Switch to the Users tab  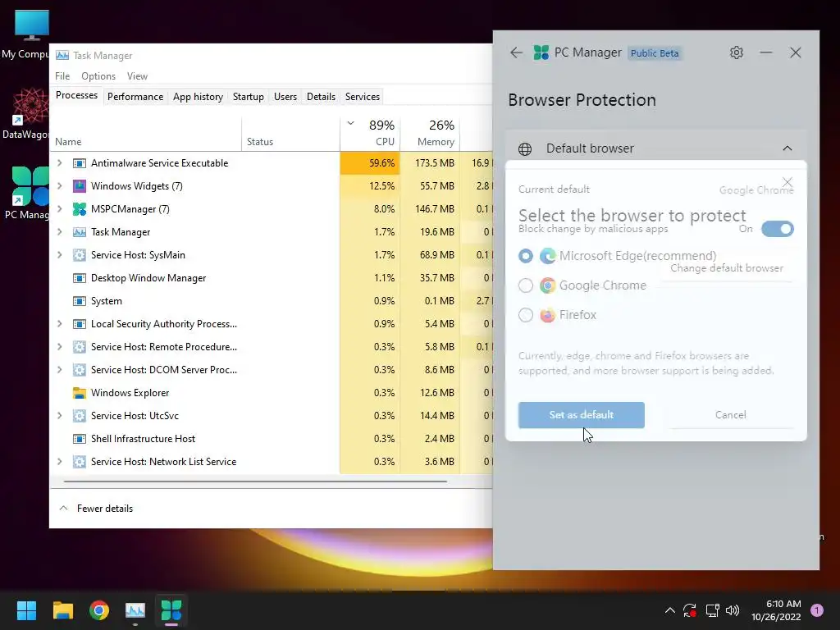285,97
